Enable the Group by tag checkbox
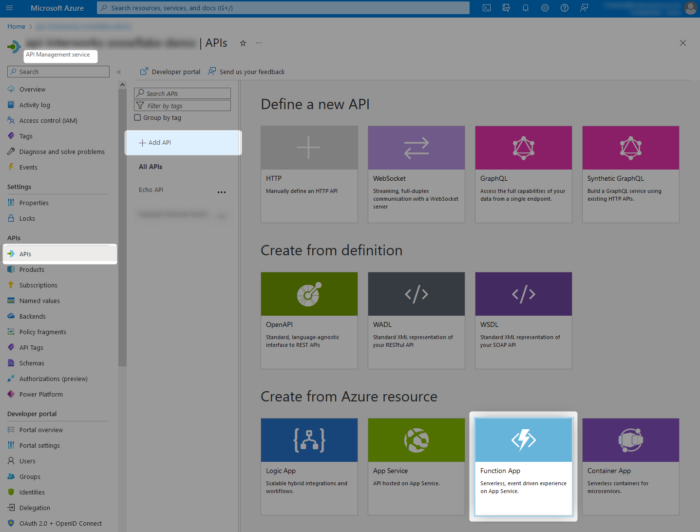Screen dimensions: 700x532 [139, 117]
